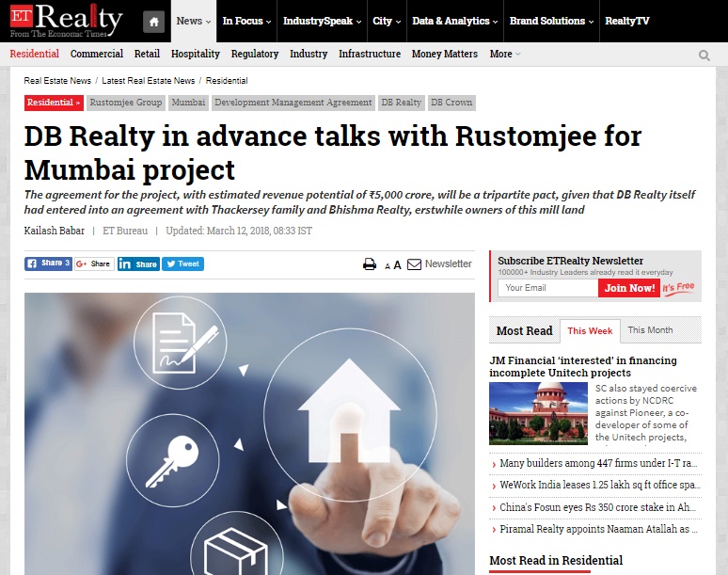Tweet this article

[182, 264]
